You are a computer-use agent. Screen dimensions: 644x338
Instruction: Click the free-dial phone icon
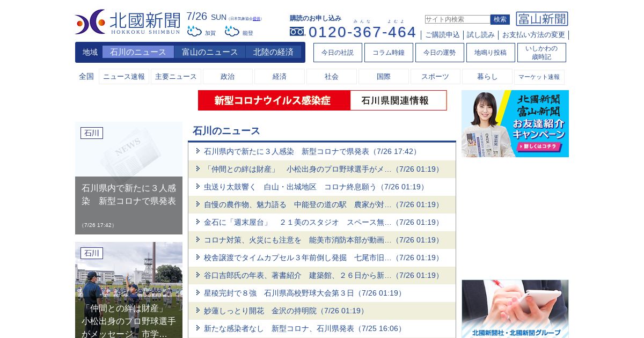point(297,32)
